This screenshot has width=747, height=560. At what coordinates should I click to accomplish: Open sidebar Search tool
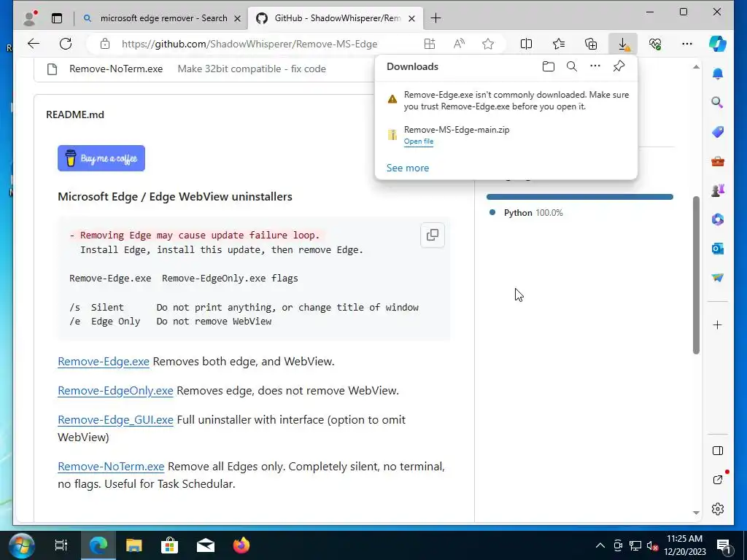(x=718, y=102)
